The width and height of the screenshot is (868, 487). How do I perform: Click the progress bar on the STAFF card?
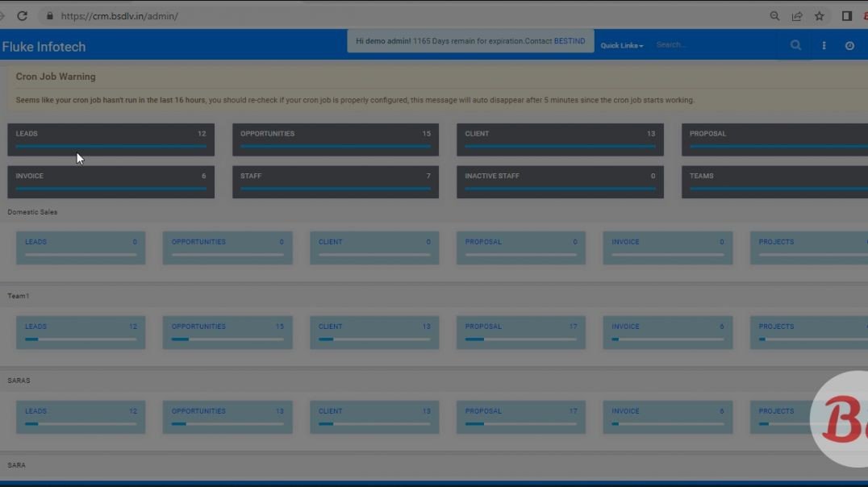point(336,189)
